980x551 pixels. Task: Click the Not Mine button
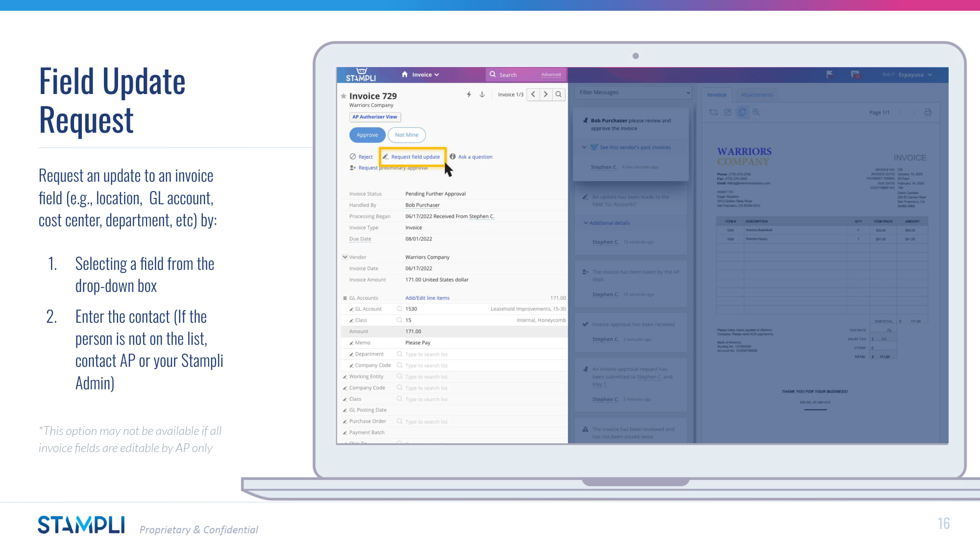406,135
